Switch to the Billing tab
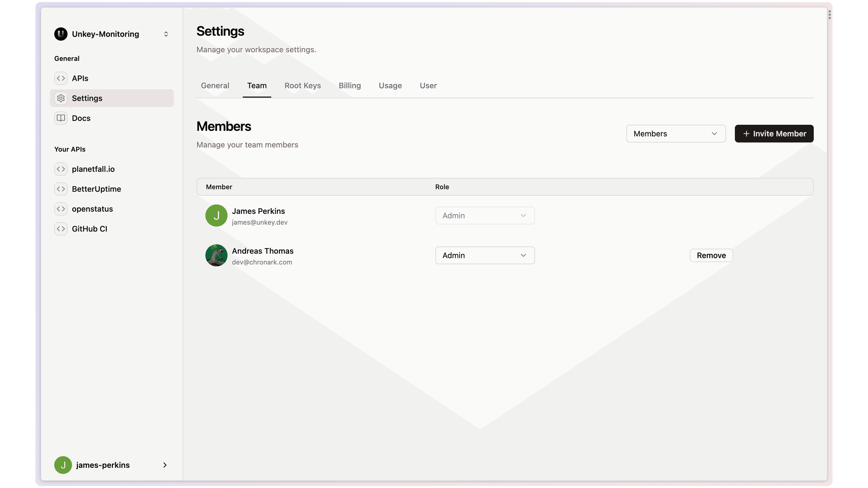This screenshot has width=868, height=488. [350, 85]
